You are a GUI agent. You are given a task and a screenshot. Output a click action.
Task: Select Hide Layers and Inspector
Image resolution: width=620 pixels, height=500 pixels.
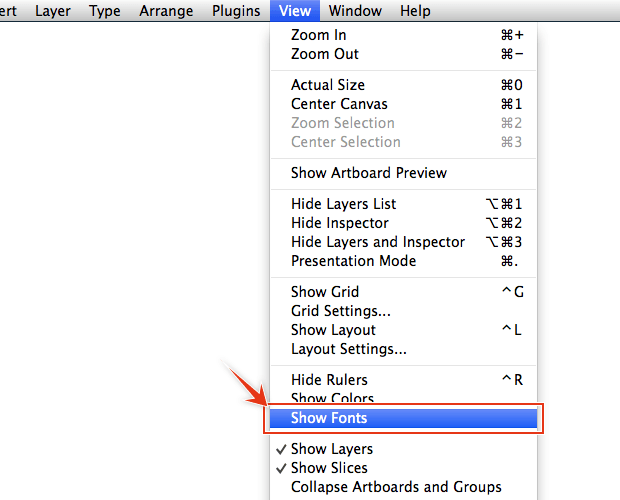377,242
